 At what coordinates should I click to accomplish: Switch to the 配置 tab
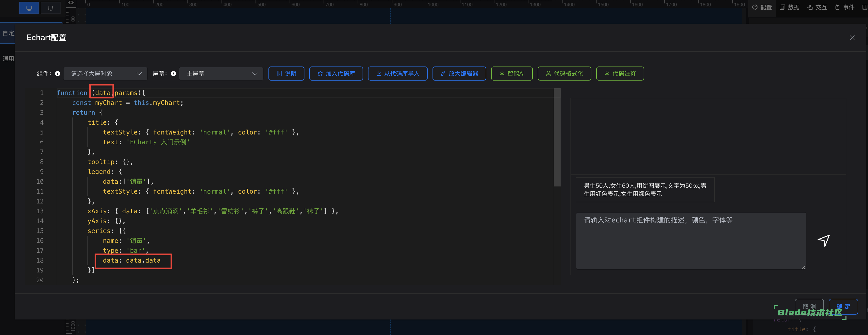point(762,7)
